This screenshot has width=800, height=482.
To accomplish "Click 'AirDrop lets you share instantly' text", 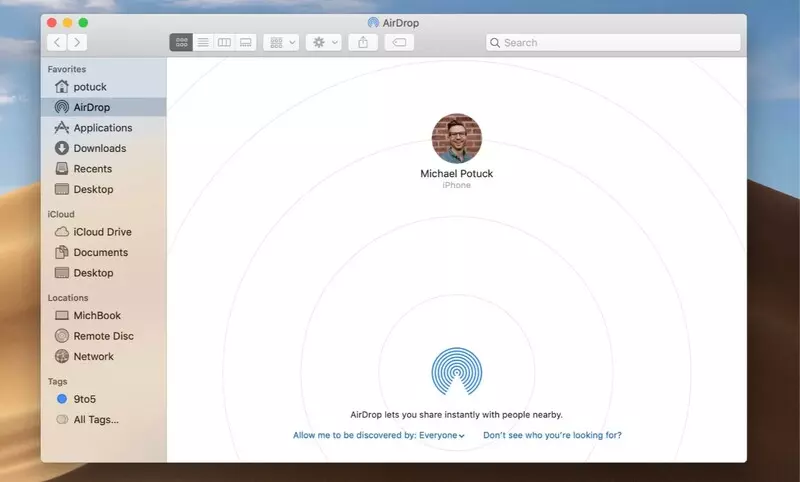I will [x=457, y=415].
